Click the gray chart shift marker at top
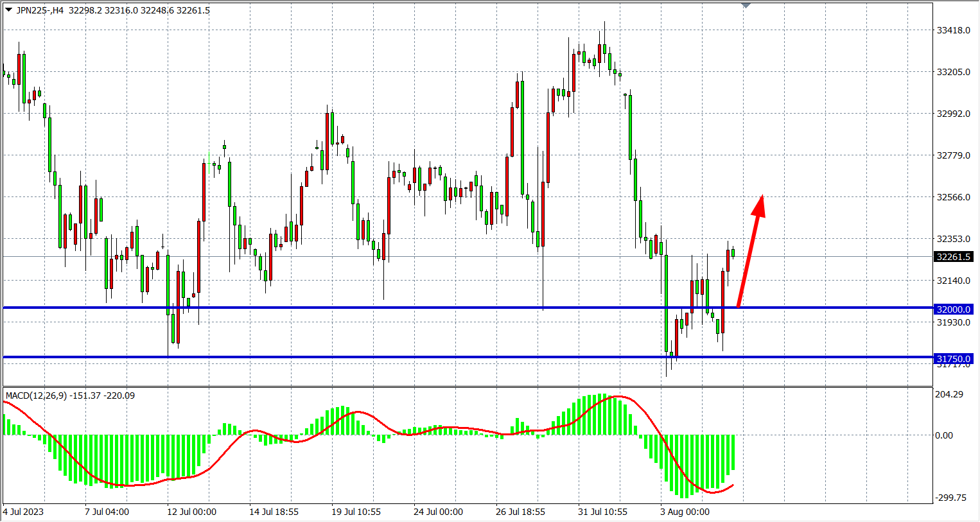This screenshot has height=522, width=980. coord(746,5)
